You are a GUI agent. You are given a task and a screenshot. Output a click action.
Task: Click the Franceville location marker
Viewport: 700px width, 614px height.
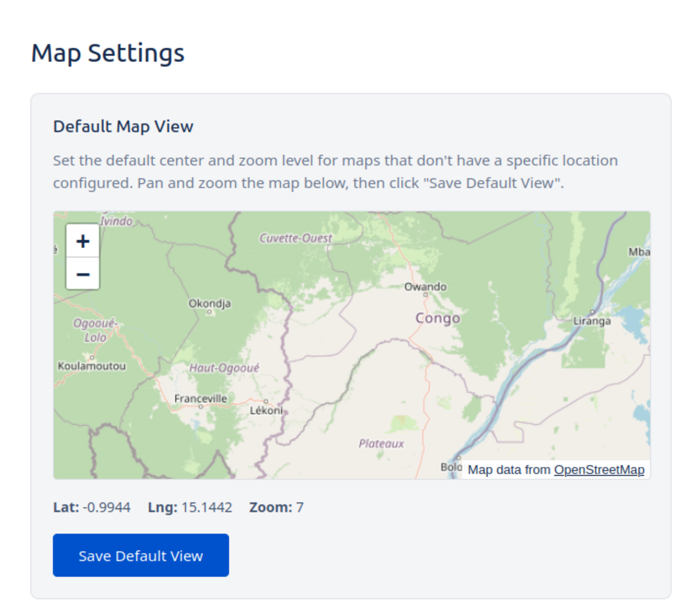201,406
